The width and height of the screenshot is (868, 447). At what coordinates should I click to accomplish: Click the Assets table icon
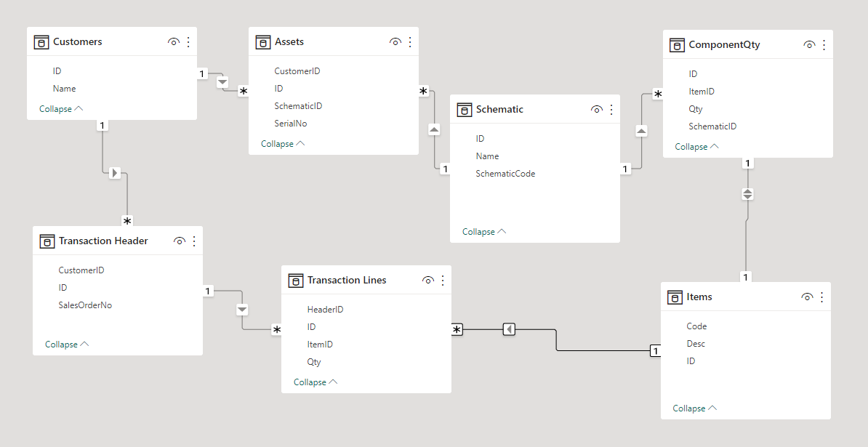263,42
